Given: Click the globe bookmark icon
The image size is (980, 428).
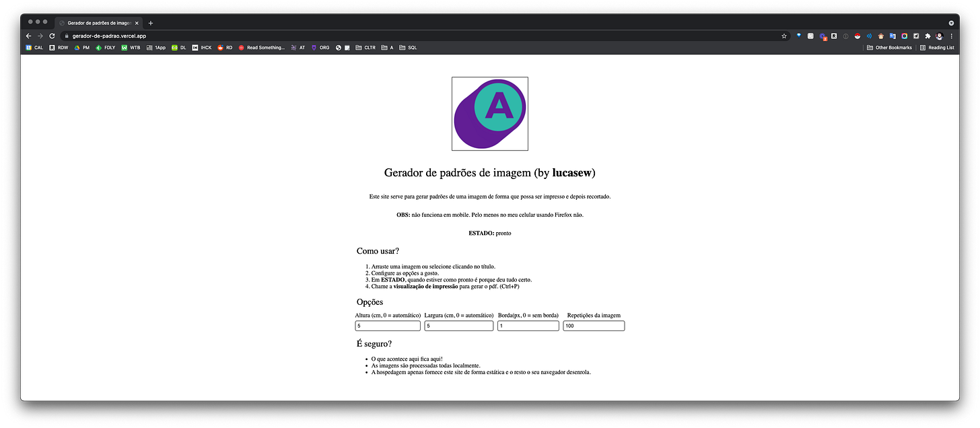Looking at the screenshot, I should 339,48.
